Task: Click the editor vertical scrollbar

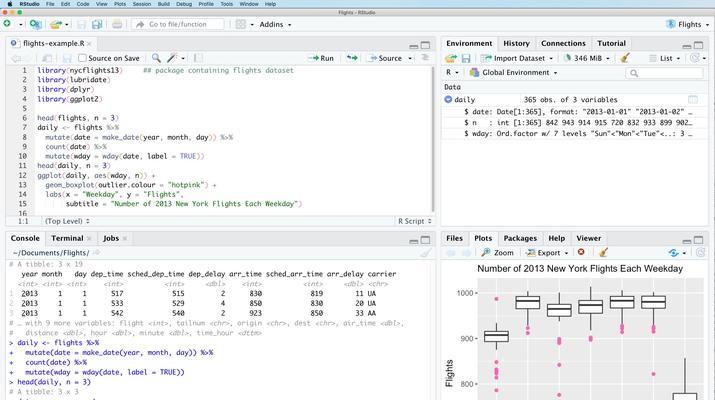Action: coord(432,139)
